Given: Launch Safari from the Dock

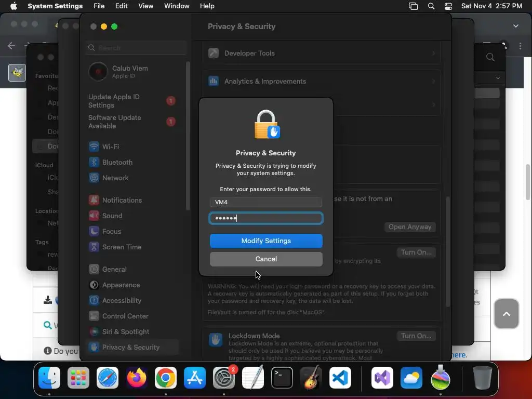Looking at the screenshot, I should pyautogui.click(x=108, y=378).
